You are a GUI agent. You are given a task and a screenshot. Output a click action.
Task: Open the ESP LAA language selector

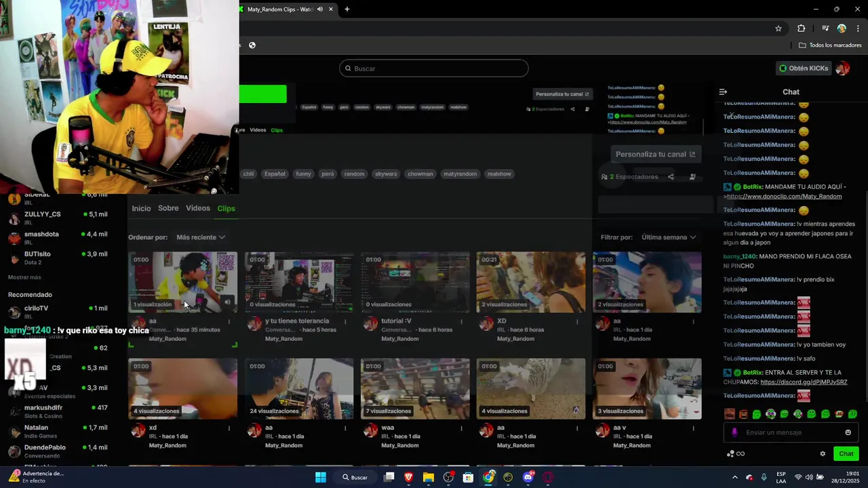pyautogui.click(x=781, y=477)
